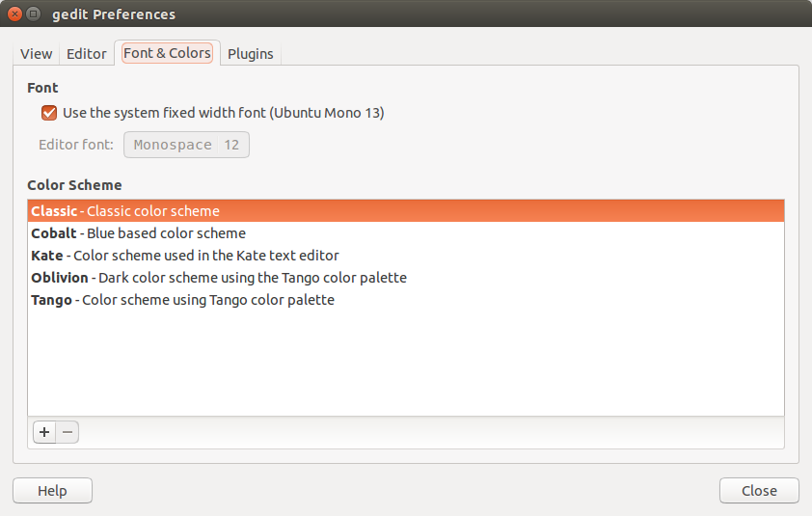Image resolution: width=812 pixels, height=516 pixels.
Task: Click the font size 12 in editor font button
Action: (231, 145)
